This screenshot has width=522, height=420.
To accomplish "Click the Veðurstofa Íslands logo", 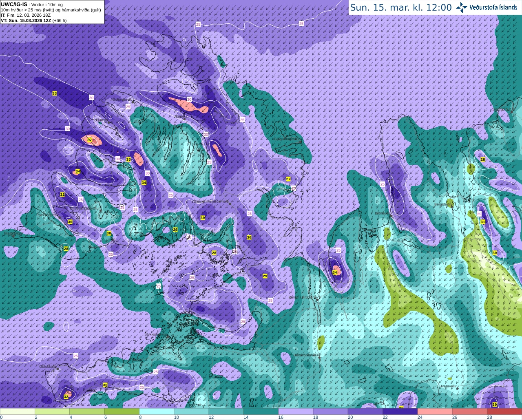I will 487,7.
